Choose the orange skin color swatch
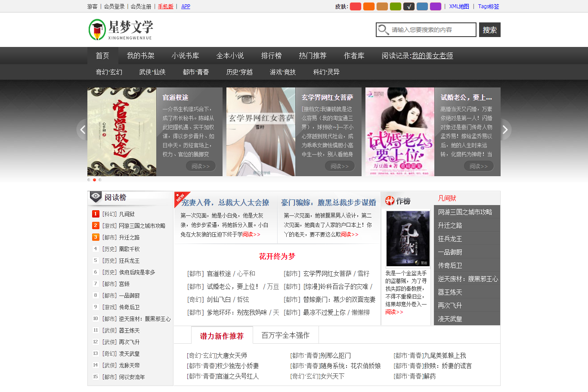Viewport: 588px width, 392px height. coord(369,6)
